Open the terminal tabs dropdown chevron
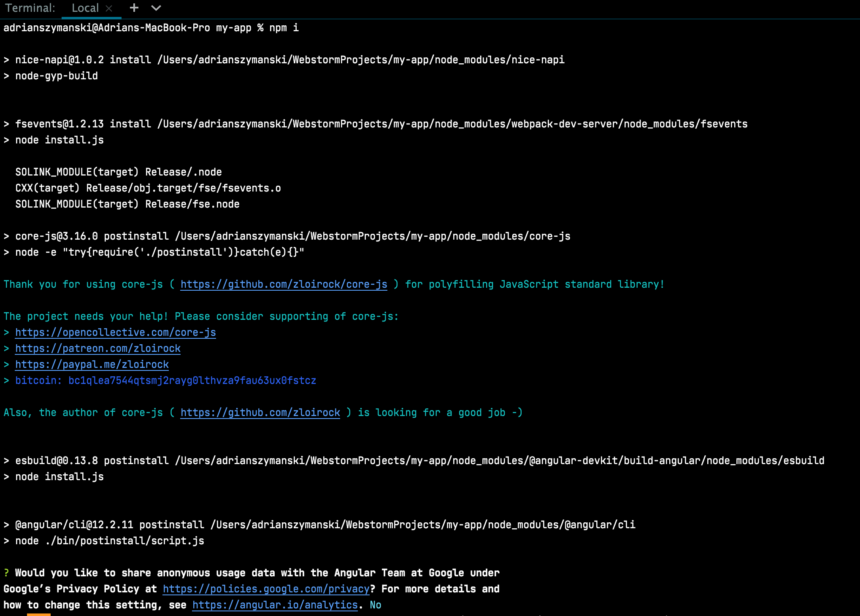The image size is (860, 616). [156, 8]
